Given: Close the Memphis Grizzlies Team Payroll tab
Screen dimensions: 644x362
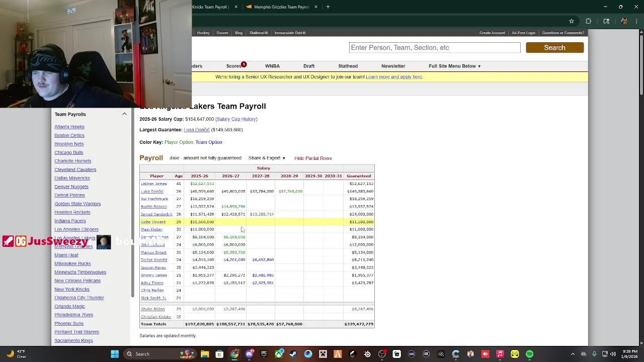Looking at the screenshot, I should click(x=316, y=7).
